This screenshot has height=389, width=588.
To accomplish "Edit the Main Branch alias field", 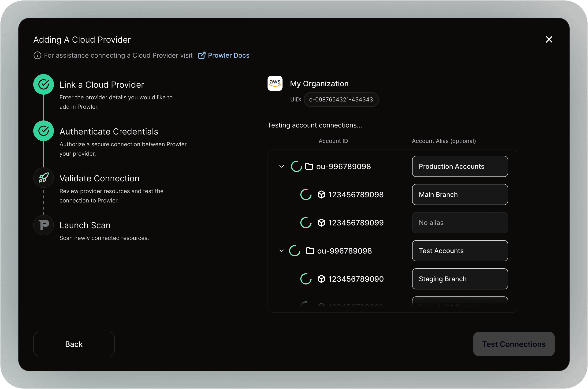I will (460, 194).
